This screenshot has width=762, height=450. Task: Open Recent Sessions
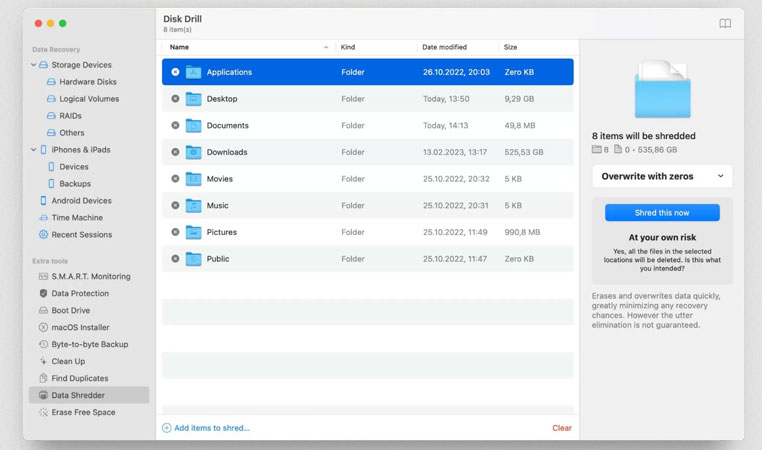pos(82,235)
